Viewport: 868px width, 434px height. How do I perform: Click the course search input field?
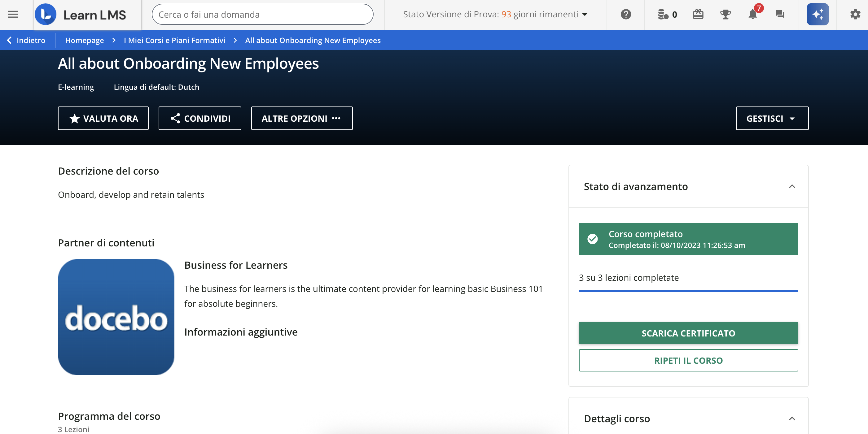[262, 14]
